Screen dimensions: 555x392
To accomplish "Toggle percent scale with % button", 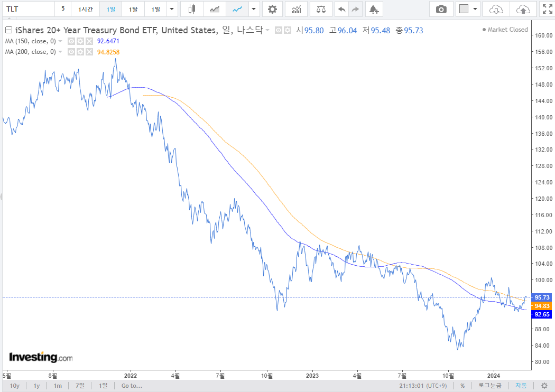I will pos(462,386).
